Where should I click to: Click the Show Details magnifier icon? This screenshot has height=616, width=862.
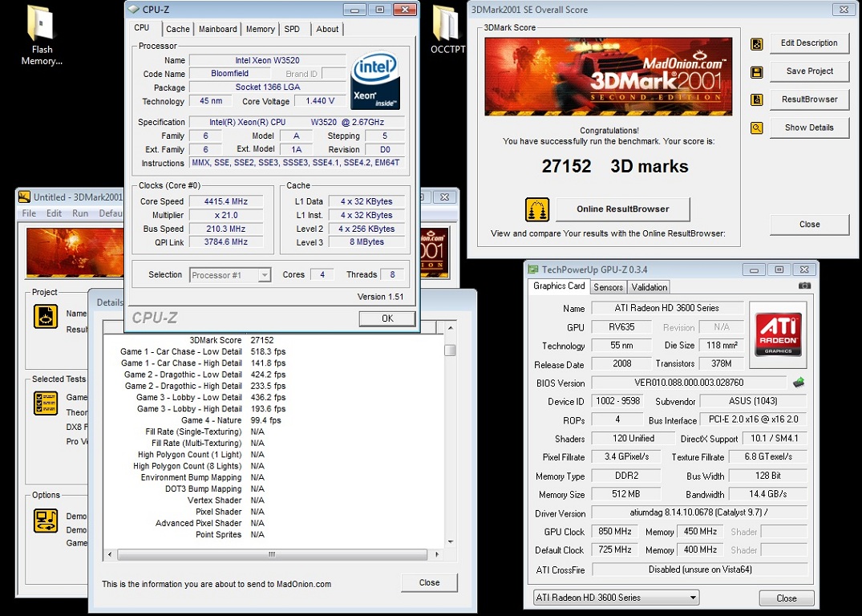[x=756, y=128]
